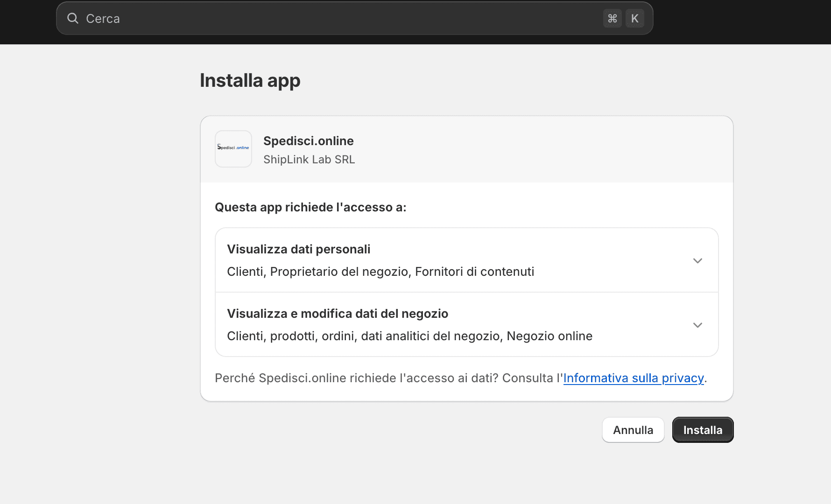Click the 'Clienti, prodotti, ordini' description line
The height and width of the screenshot is (504, 831).
click(x=409, y=336)
